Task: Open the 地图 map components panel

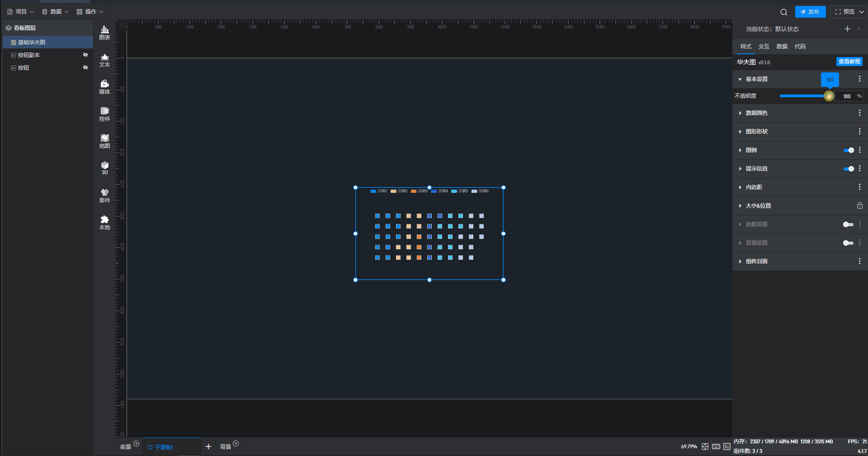Action: coord(104,141)
